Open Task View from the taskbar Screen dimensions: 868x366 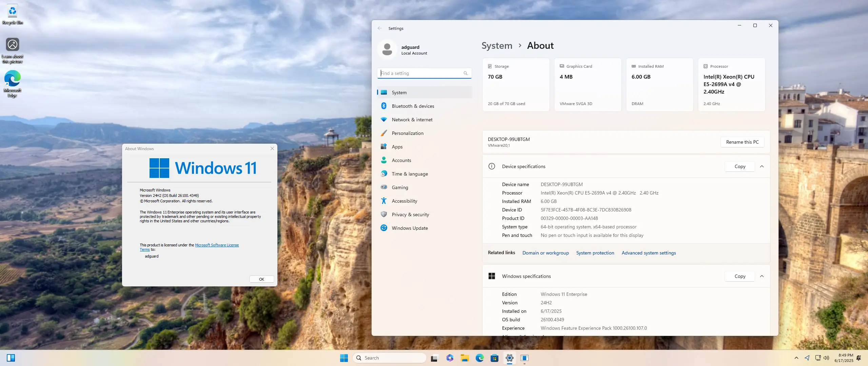click(x=434, y=358)
